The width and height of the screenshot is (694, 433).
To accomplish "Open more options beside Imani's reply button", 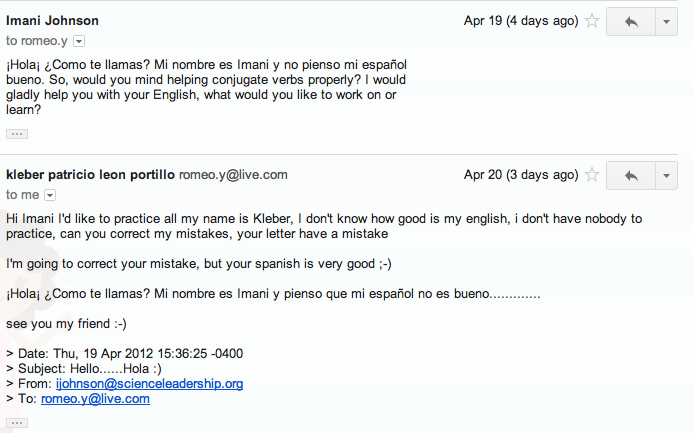I will click(666, 21).
